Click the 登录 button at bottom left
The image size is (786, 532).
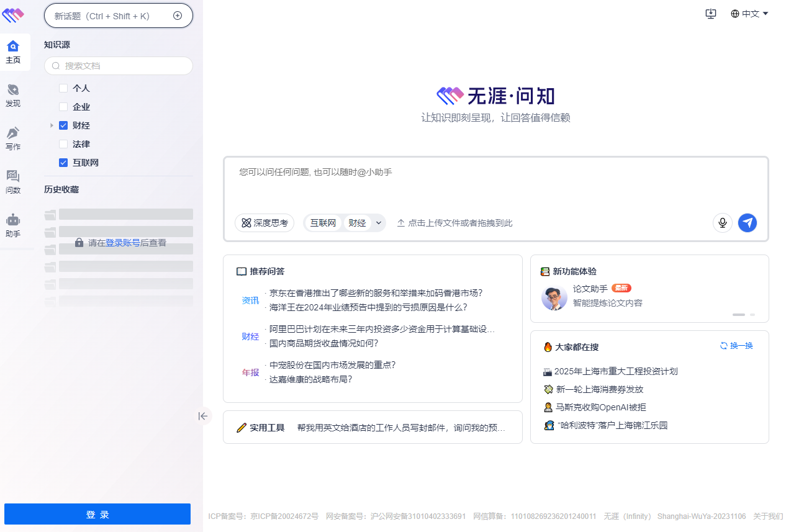(x=97, y=514)
